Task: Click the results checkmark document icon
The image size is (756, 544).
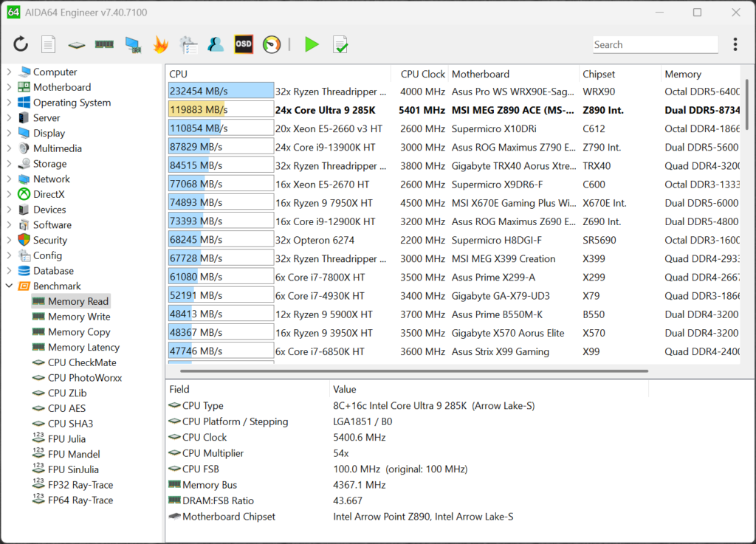Action: tap(340, 45)
